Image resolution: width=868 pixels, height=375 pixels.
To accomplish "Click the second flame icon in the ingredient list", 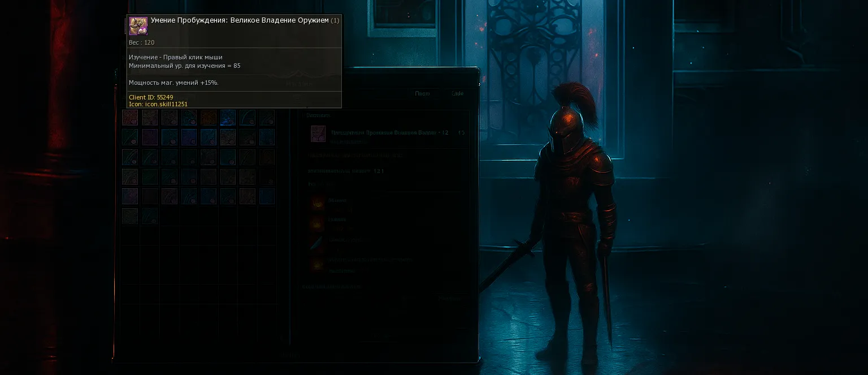I will click(x=318, y=222).
